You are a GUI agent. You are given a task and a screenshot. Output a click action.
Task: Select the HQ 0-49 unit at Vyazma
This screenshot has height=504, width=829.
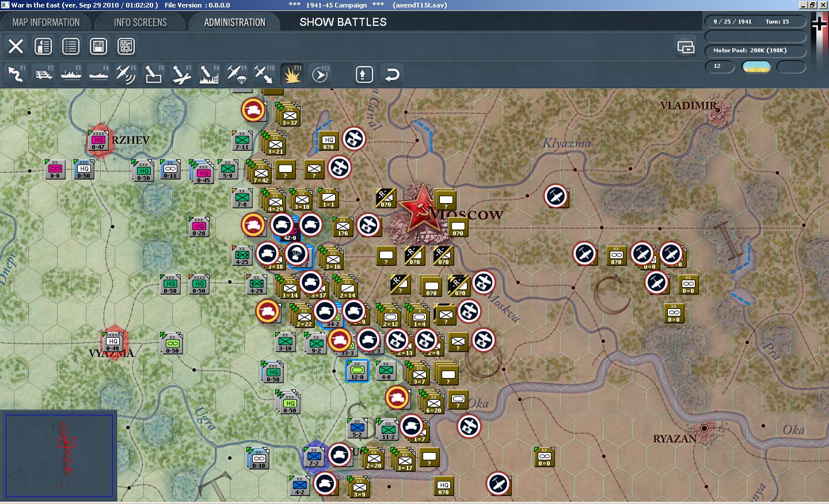coord(113,341)
